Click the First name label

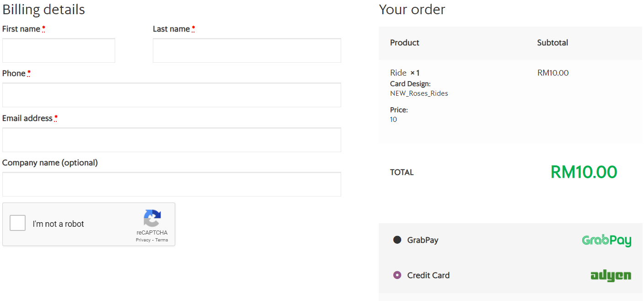(x=21, y=29)
